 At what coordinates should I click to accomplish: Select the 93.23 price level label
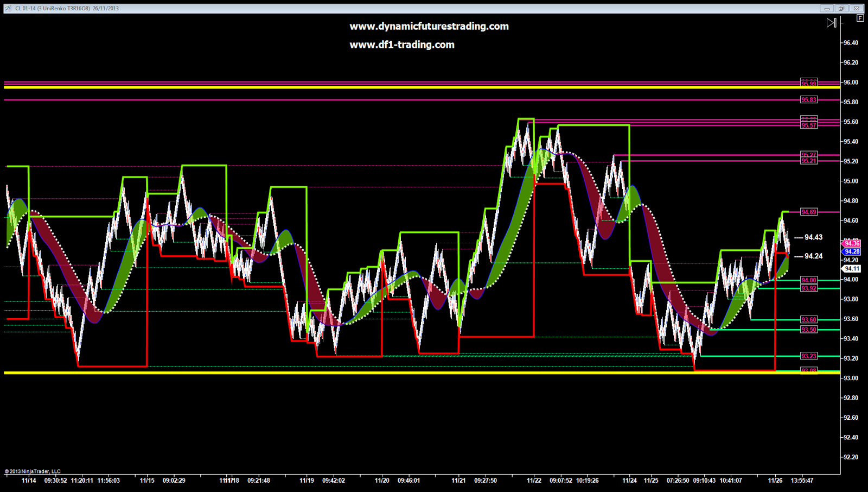click(809, 356)
